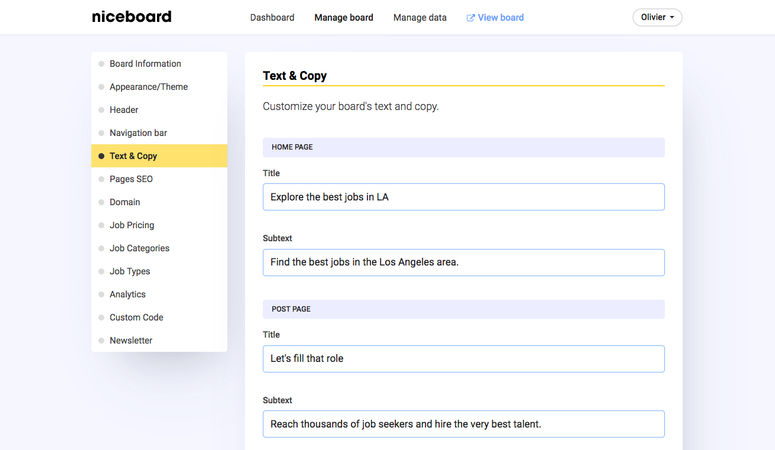Screen dimensions: 775x450
Task: Click the niceboard logo
Action: click(x=131, y=17)
